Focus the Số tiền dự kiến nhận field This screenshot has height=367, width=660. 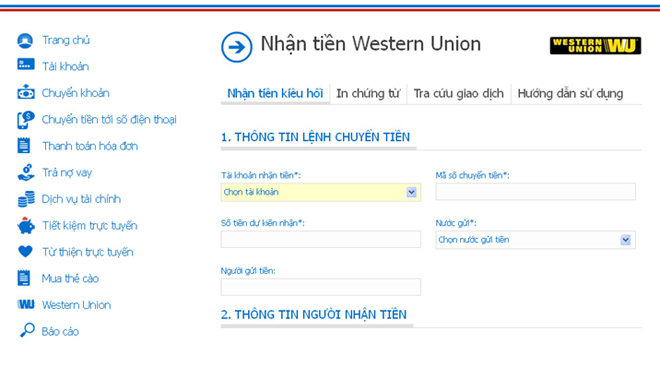pyautogui.click(x=321, y=239)
